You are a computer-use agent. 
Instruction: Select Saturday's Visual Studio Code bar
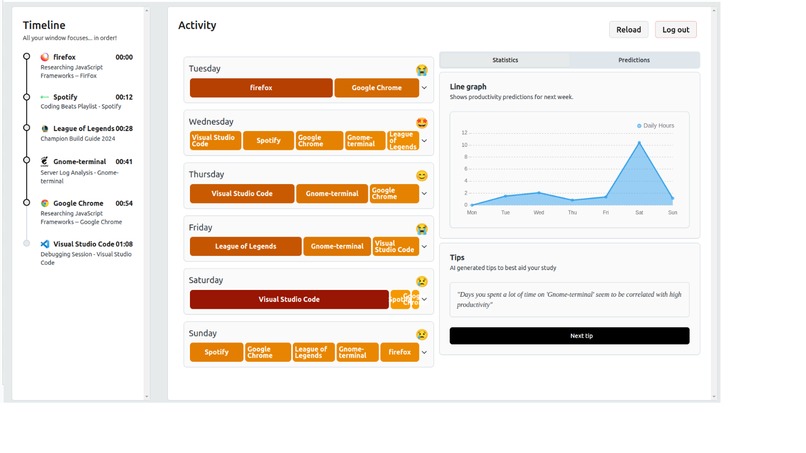289,299
